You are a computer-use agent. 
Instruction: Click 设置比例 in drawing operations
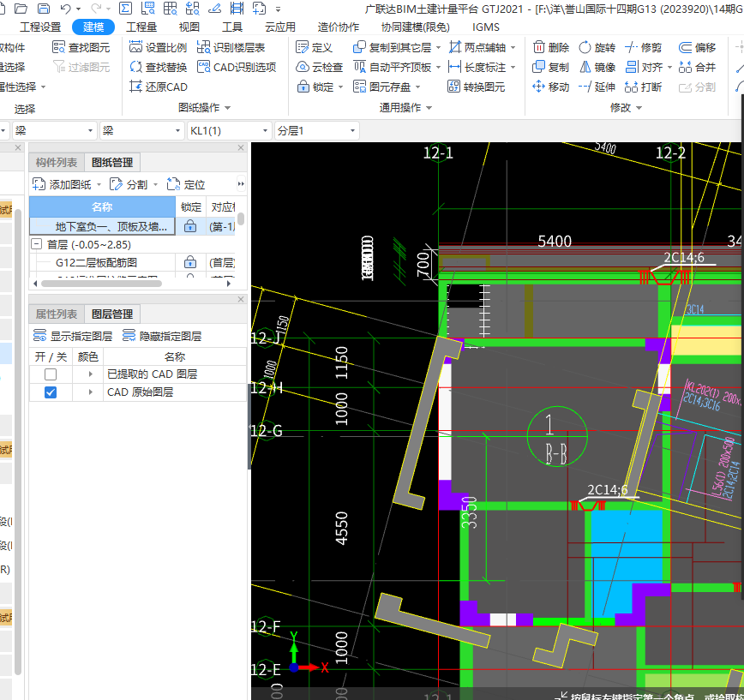click(158, 47)
